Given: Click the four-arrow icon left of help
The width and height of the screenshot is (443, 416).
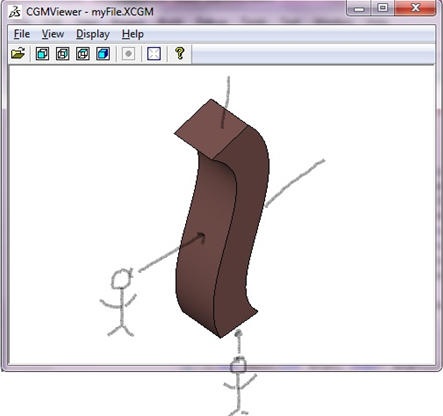Looking at the screenshot, I should 154,54.
